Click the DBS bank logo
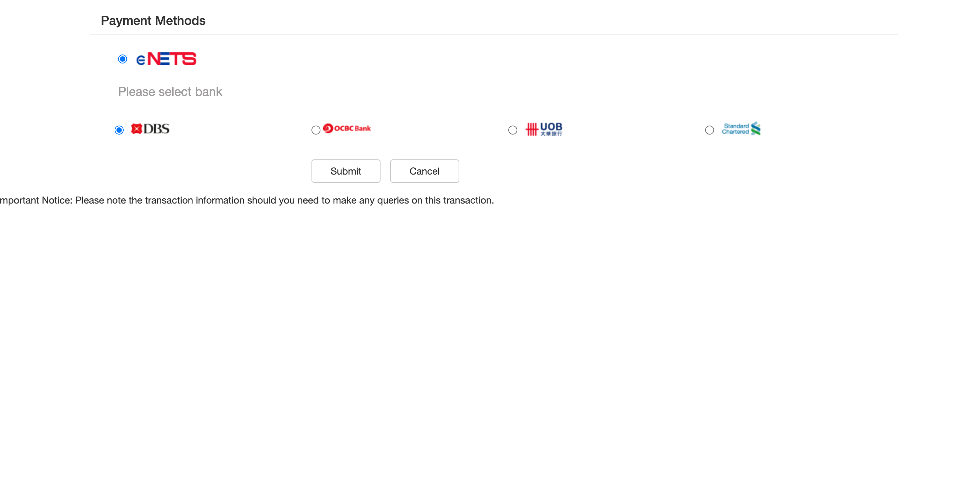Viewport: 980px width, 503px height. click(150, 129)
